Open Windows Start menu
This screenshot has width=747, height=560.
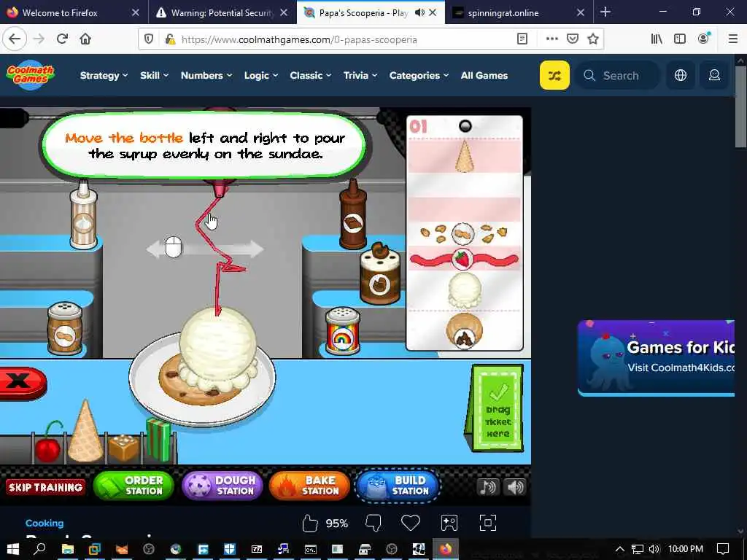click(x=13, y=549)
